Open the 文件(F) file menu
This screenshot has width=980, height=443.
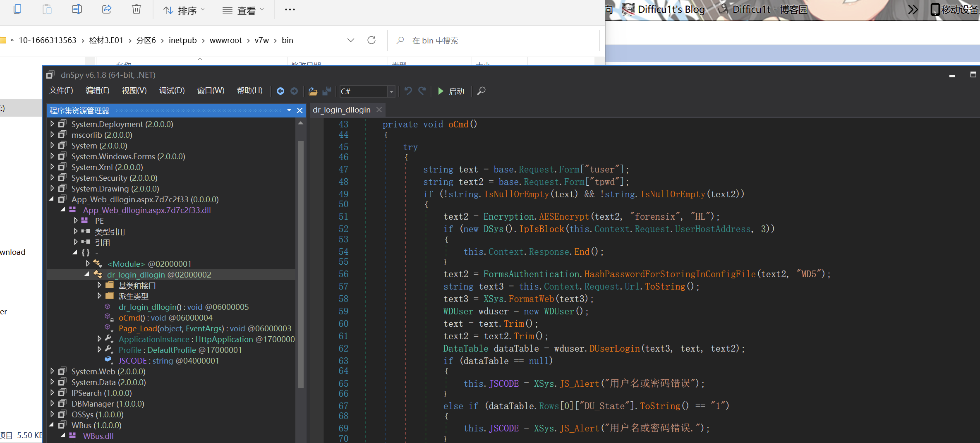coord(61,91)
